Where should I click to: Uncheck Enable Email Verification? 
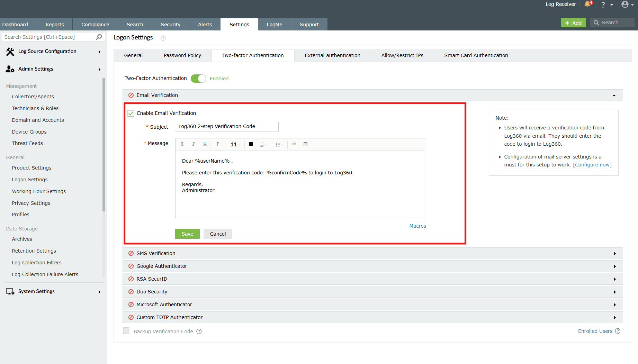point(131,113)
